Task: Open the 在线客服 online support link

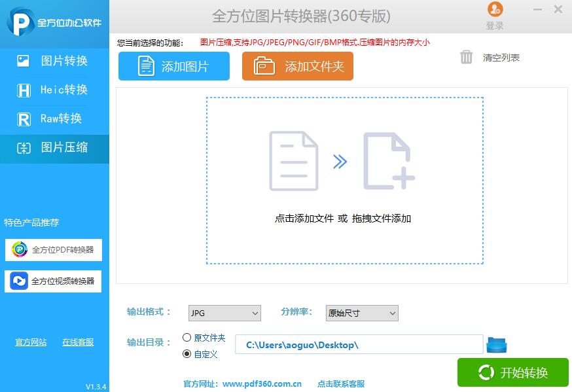Action: click(x=78, y=342)
